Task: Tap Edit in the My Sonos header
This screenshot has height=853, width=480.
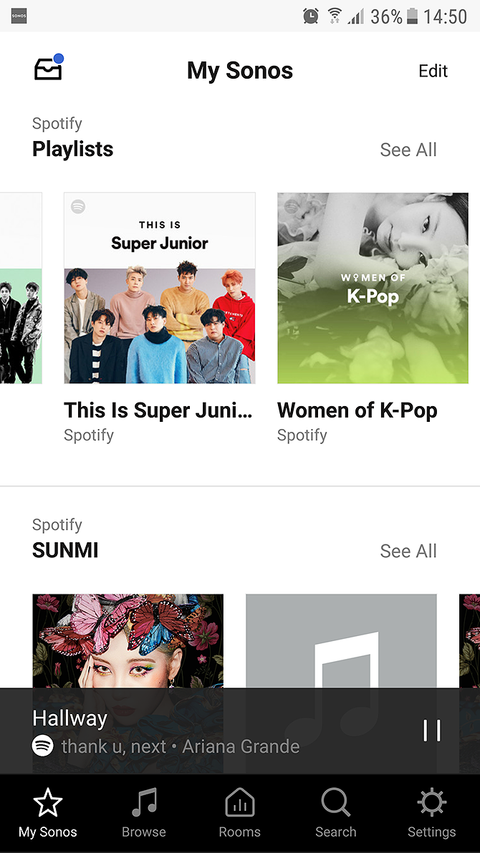Action: (433, 71)
